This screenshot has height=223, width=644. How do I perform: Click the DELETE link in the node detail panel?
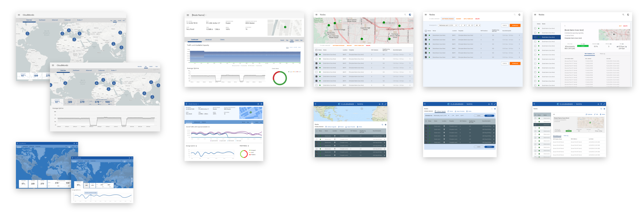tap(625, 26)
